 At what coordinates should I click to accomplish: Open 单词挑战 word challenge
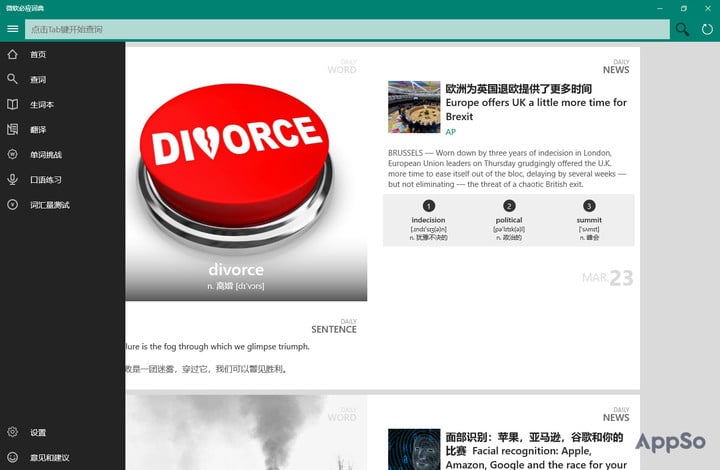pyautogui.click(x=62, y=155)
